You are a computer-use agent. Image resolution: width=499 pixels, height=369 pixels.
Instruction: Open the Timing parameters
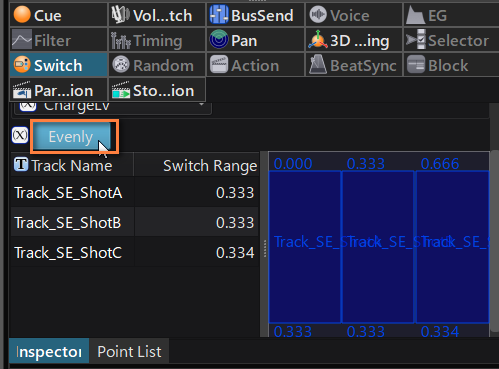(x=157, y=40)
